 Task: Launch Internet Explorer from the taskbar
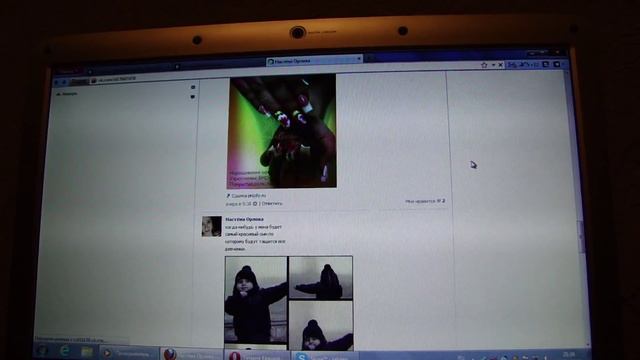pyautogui.click(x=64, y=351)
